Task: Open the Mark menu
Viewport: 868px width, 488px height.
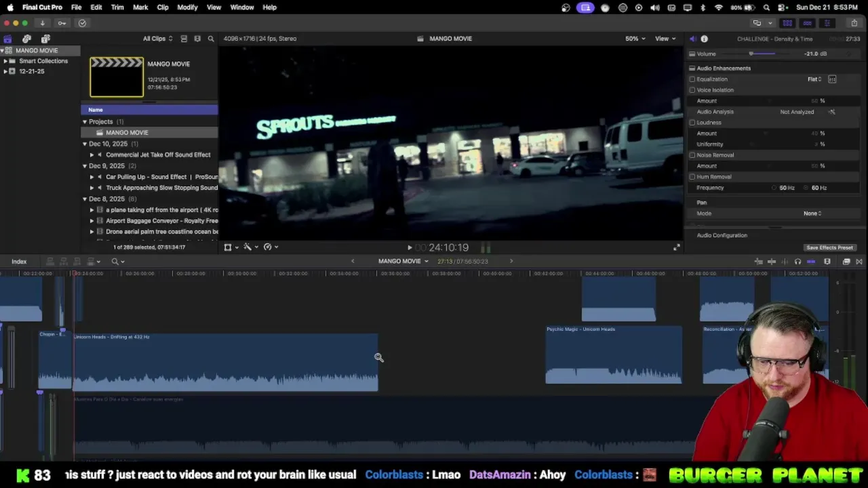Action: 140,7
